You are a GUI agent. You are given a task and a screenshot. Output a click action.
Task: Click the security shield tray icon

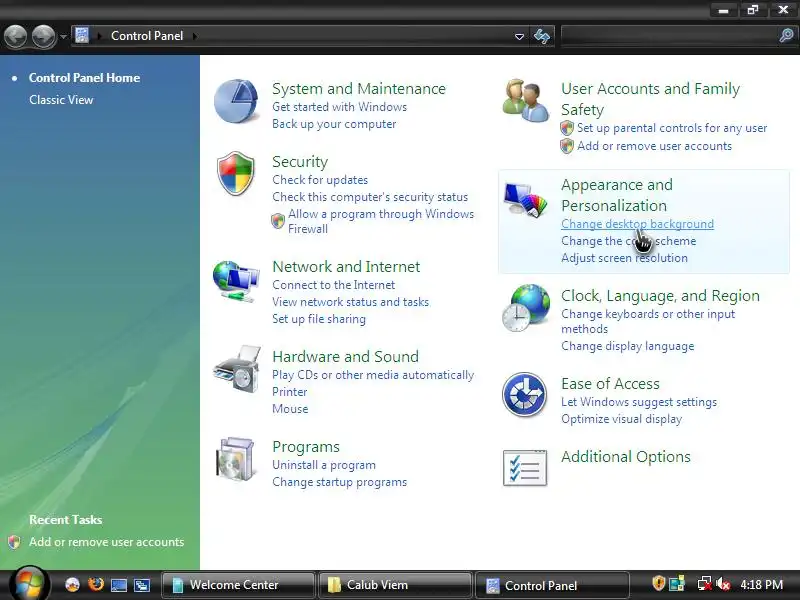point(659,583)
